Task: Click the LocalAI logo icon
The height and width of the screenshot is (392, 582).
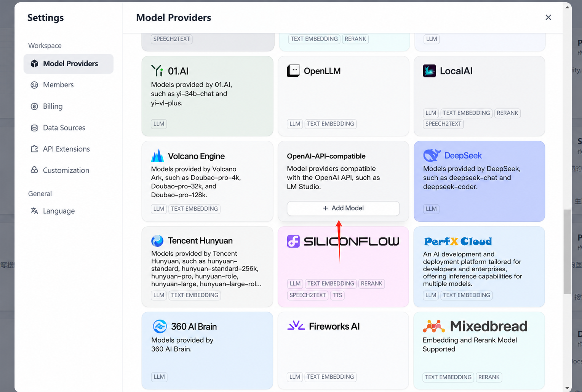Action: [429, 71]
